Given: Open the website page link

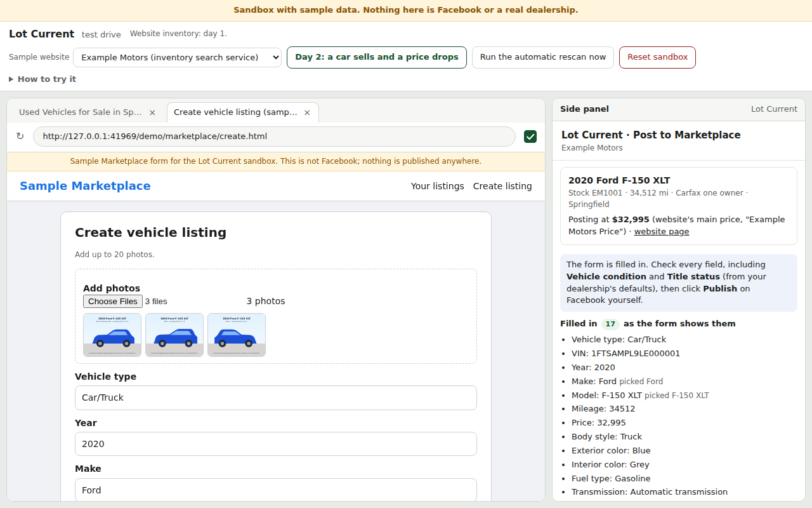Looking at the screenshot, I should pyautogui.click(x=662, y=232).
